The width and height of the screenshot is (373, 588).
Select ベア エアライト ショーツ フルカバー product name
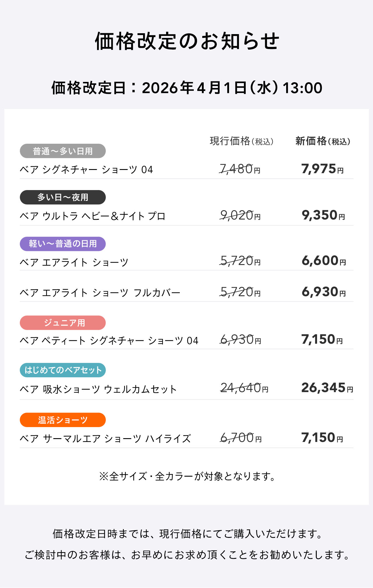click(100, 292)
